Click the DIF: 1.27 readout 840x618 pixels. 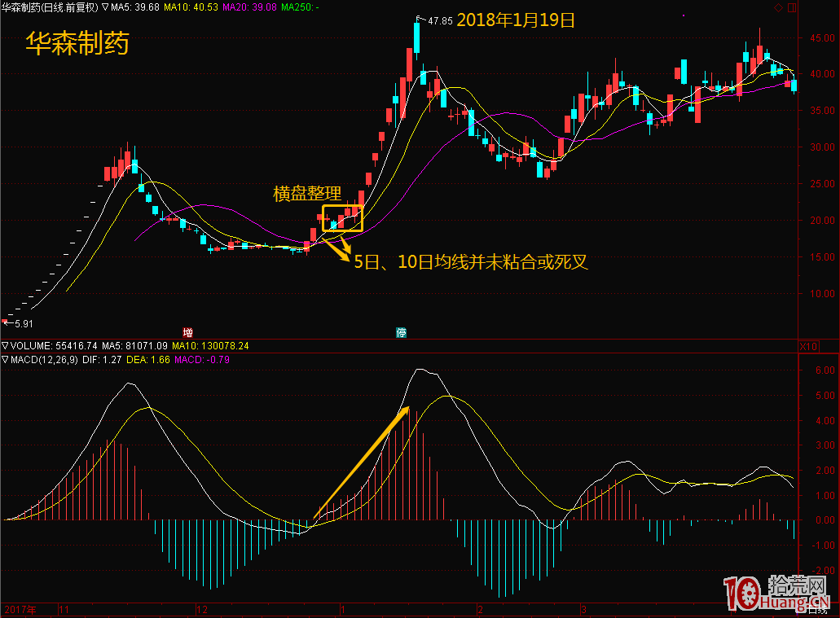pyautogui.click(x=102, y=360)
